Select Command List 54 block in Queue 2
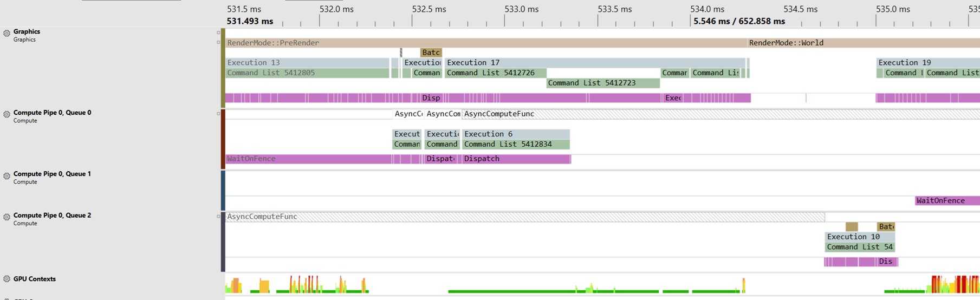Image resolution: width=980 pixels, height=300 pixels. (x=860, y=247)
